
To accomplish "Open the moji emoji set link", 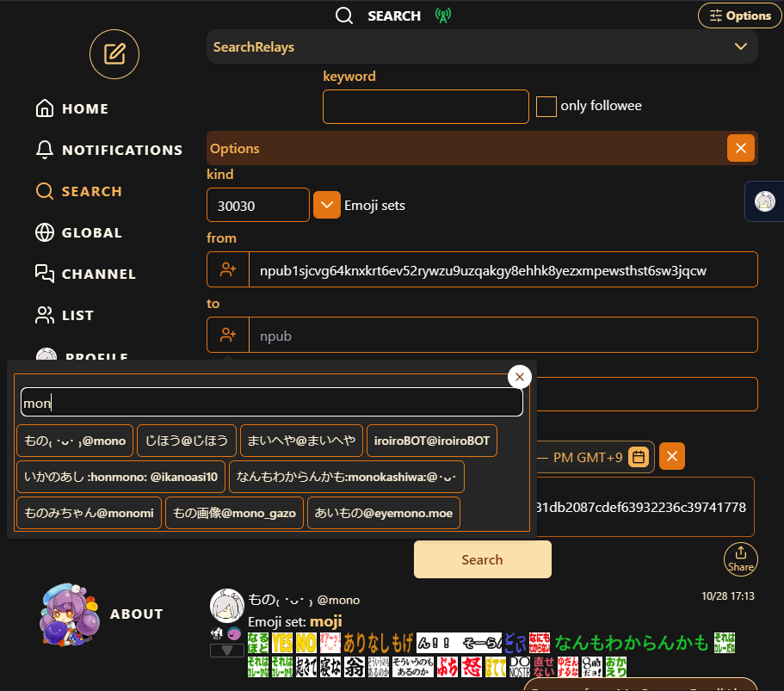I will click(326, 621).
